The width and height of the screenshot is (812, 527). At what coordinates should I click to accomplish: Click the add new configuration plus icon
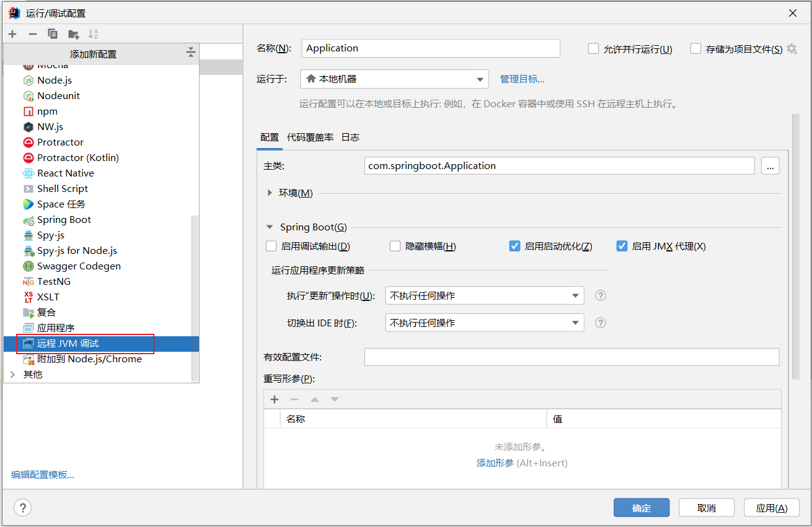click(x=12, y=34)
